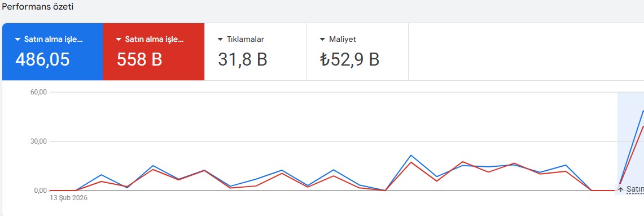The image size is (644, 216).
Task: Open dropdown arrow on blue Satın alma card
Action: tap(17, 40)
